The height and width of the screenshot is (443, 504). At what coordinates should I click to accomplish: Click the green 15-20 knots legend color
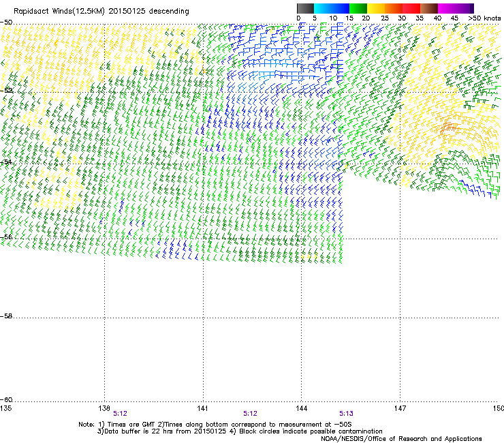coord(358,8)
